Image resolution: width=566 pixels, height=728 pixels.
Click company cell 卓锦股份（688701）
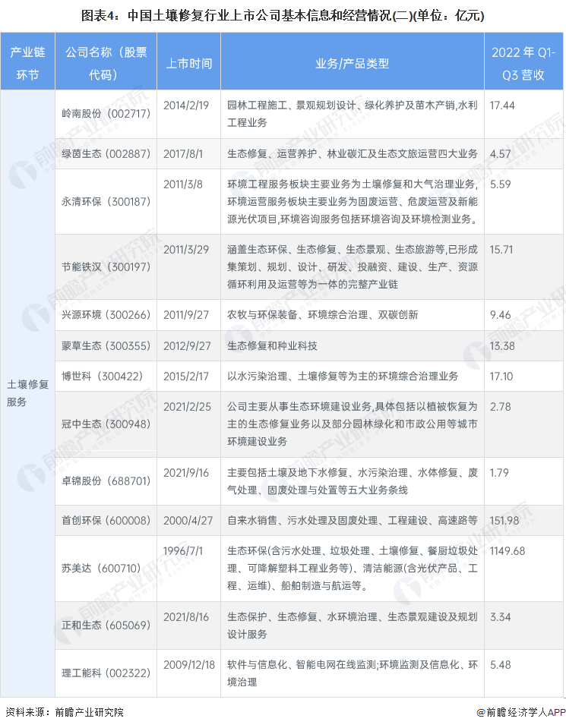[106, 481]
